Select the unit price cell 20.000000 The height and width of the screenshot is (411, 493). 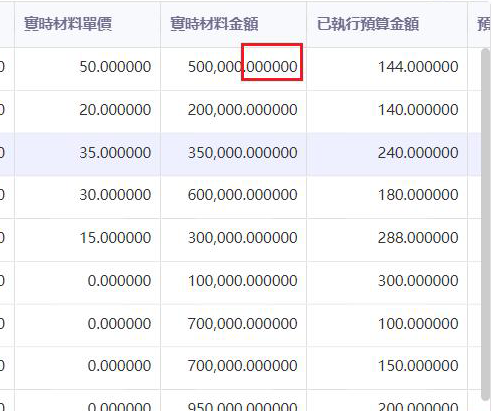(x=87, y=110)
